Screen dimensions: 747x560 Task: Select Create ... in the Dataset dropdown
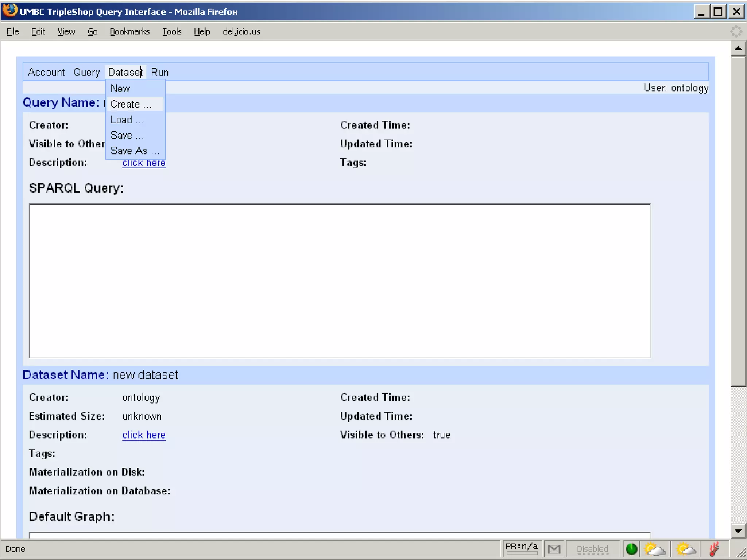coord(131,104)
